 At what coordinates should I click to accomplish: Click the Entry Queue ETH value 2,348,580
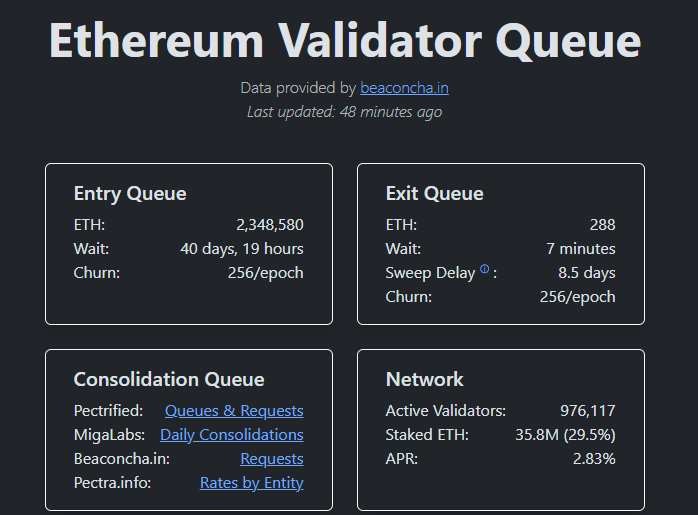pyautogui.click(x=269, y=225)
